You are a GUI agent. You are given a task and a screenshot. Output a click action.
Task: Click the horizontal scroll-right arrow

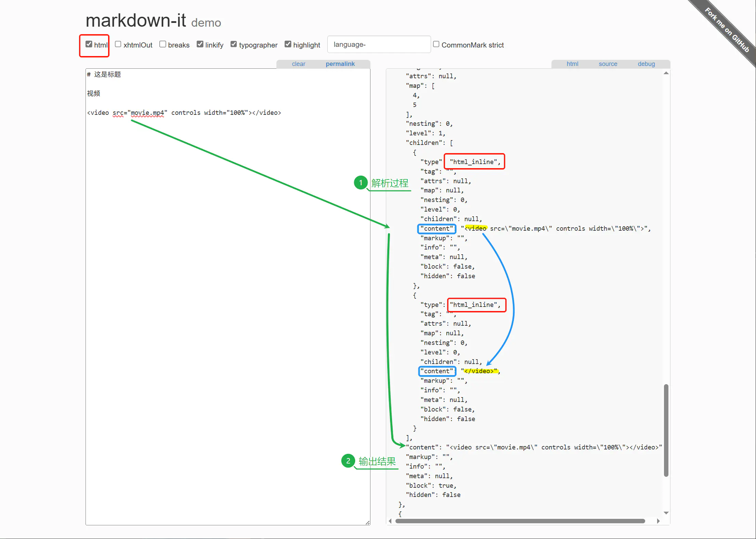659,521
